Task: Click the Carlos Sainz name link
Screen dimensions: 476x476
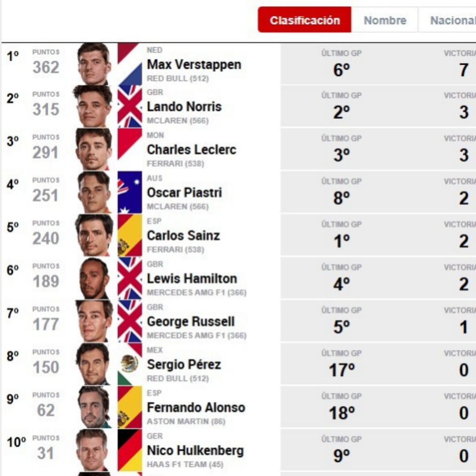Action: tap(183, 236)
